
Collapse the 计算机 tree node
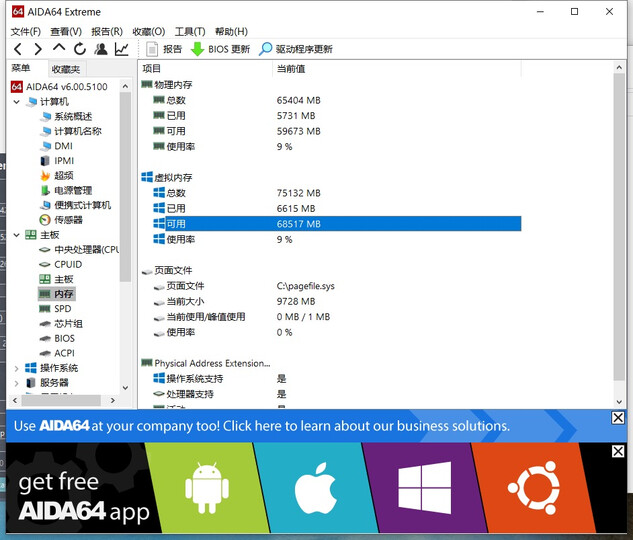(17, 102)
